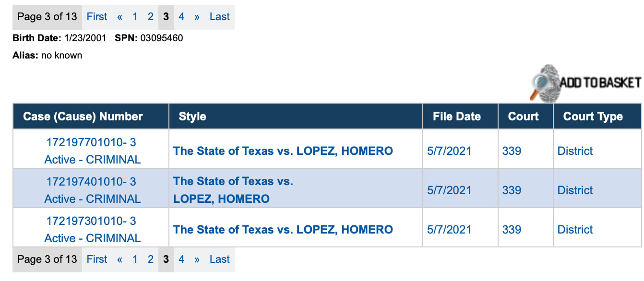The height and width of the screenshot is (281, 644).
Task: Click top next page double-arrow
Action: [197, 17]
